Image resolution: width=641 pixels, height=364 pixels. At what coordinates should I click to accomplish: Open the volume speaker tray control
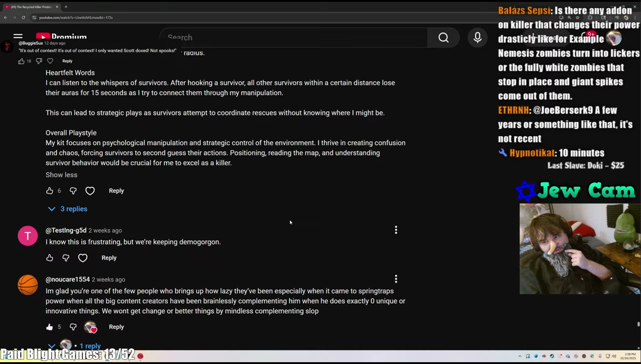point(615,356)
